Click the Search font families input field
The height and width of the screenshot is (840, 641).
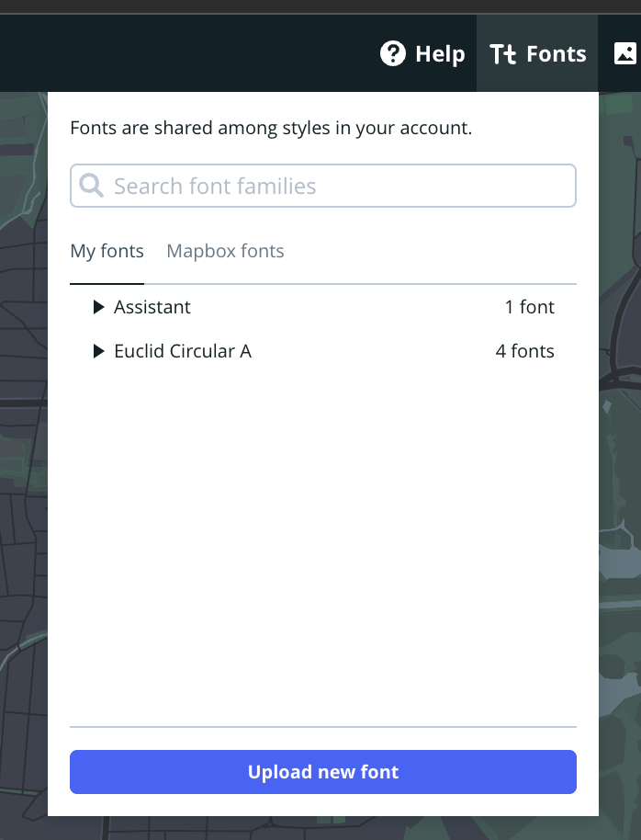323,185
